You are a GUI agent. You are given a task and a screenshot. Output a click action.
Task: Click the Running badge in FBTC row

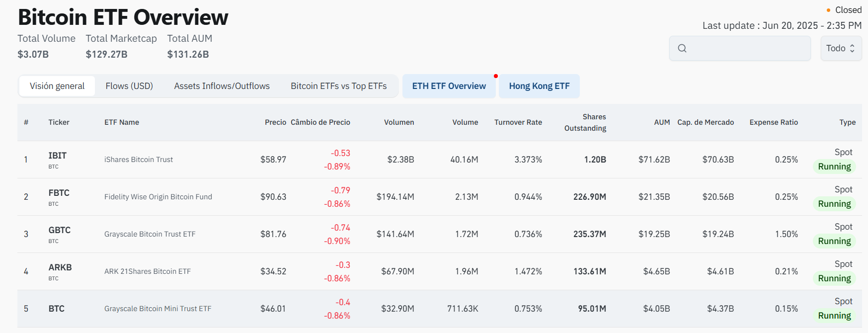click(834, 204)
